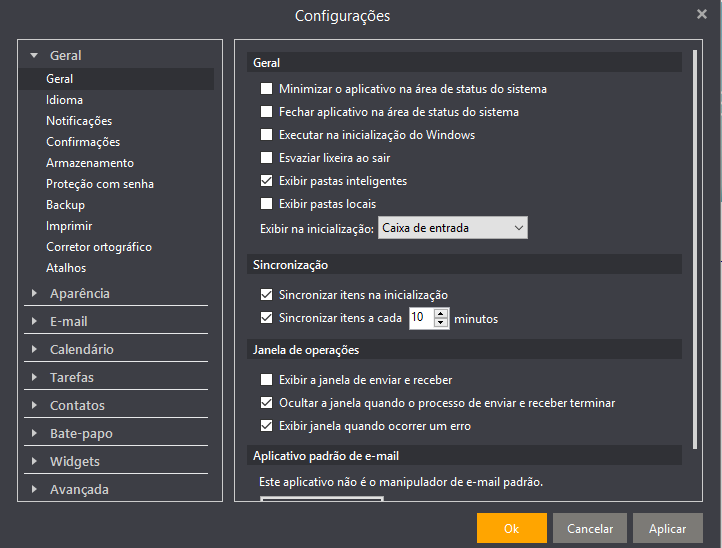Toggle Esvaziar lixeira ao sair checkbox
Viewport: 722px width, 548px height.
(266, 157)
